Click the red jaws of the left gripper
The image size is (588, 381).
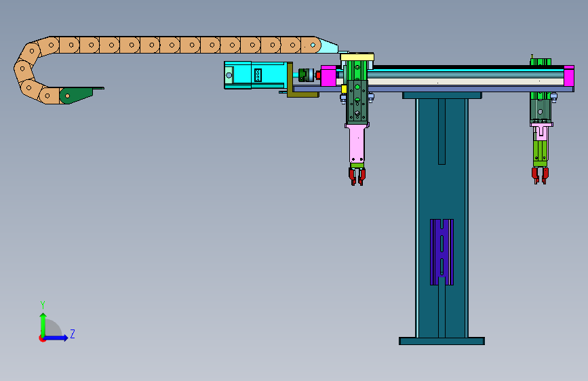pyautogui.click(x=357, y=176)
